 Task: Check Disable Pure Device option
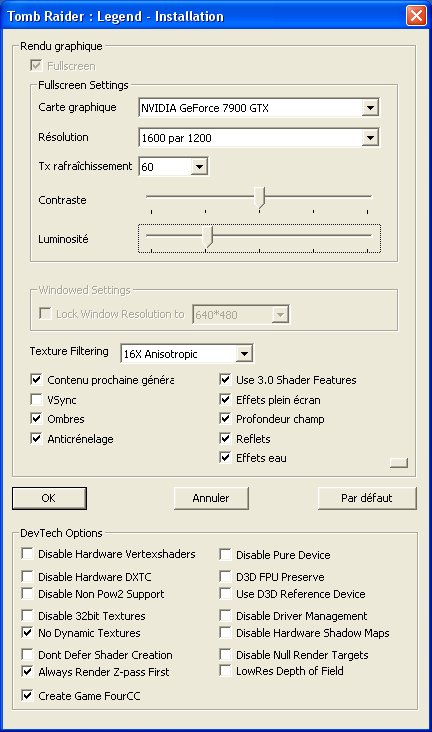point(225,555)
